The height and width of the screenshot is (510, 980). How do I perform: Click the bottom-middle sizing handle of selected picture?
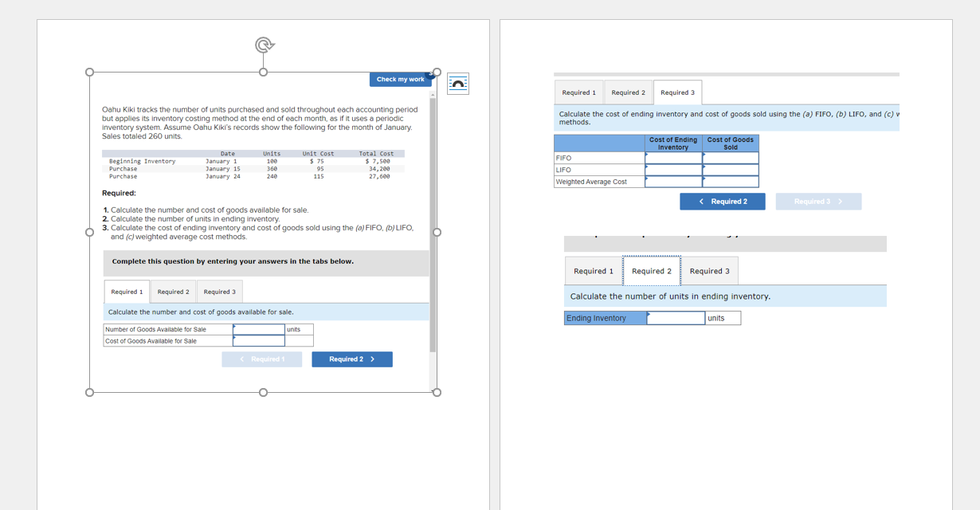coord(263,392)
